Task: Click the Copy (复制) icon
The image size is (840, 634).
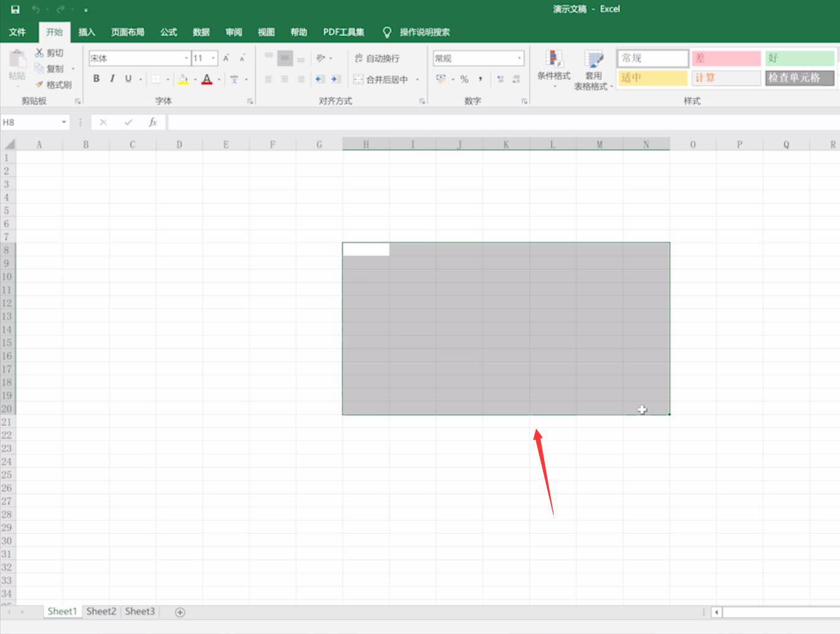Action: (x=39, y=68)
